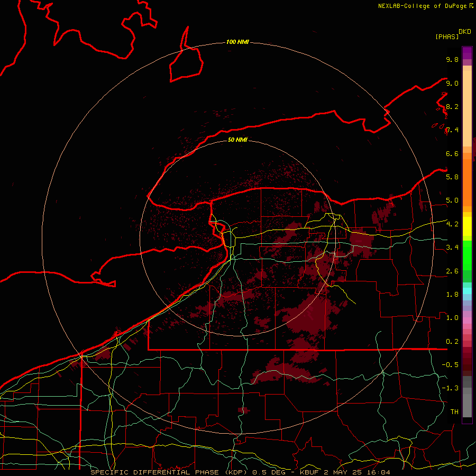The image size is (476, 476).
Task: Click the 2.6 color scale value
Action: coord(452,271)
